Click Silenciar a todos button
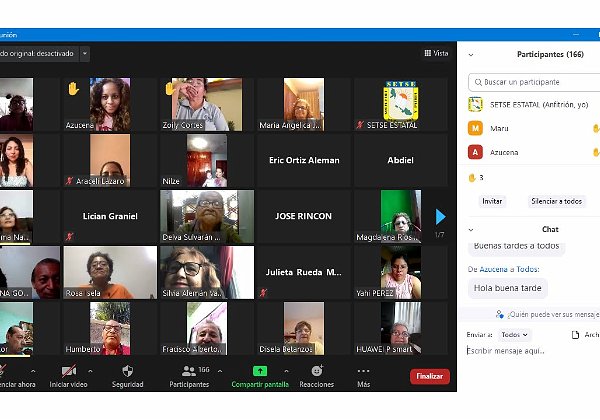 tap(556, 201)
